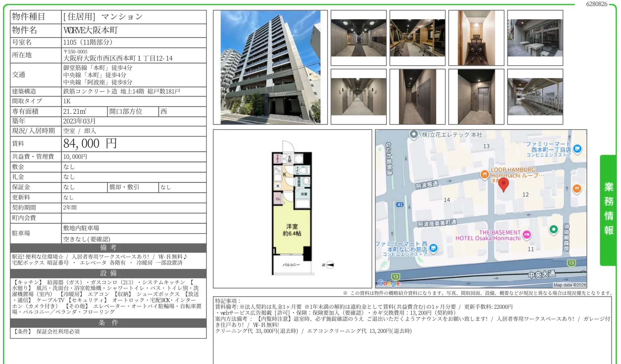
Task: Open the entrance lobby hallway thumbnail
Action: (x=359, y=38)
